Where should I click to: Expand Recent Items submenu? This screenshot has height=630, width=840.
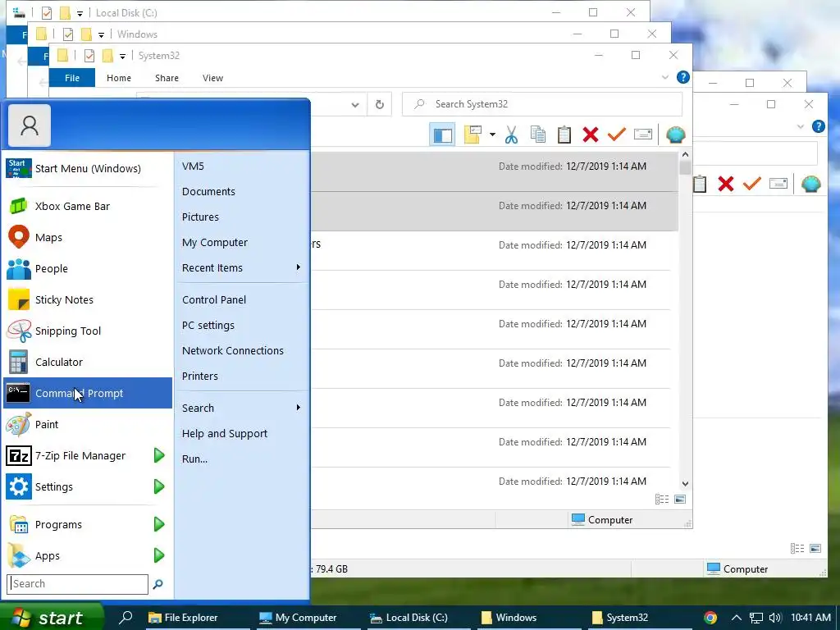242,268
